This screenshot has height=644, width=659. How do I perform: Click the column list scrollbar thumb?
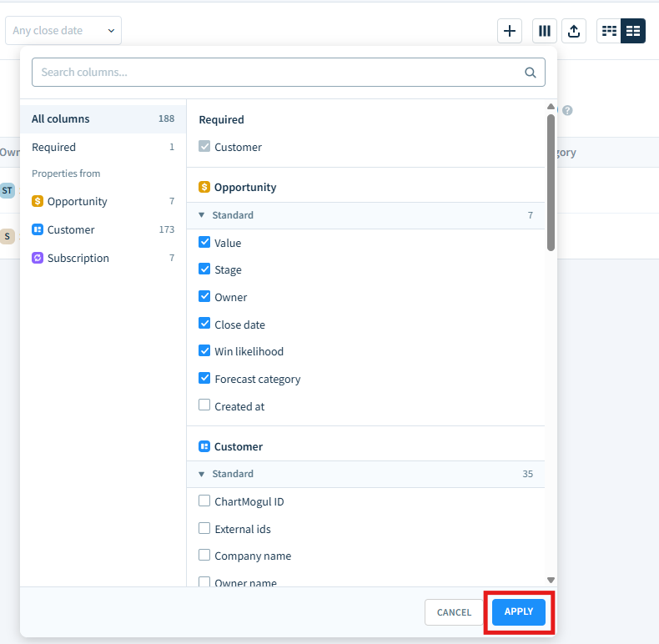click(551, 183)
